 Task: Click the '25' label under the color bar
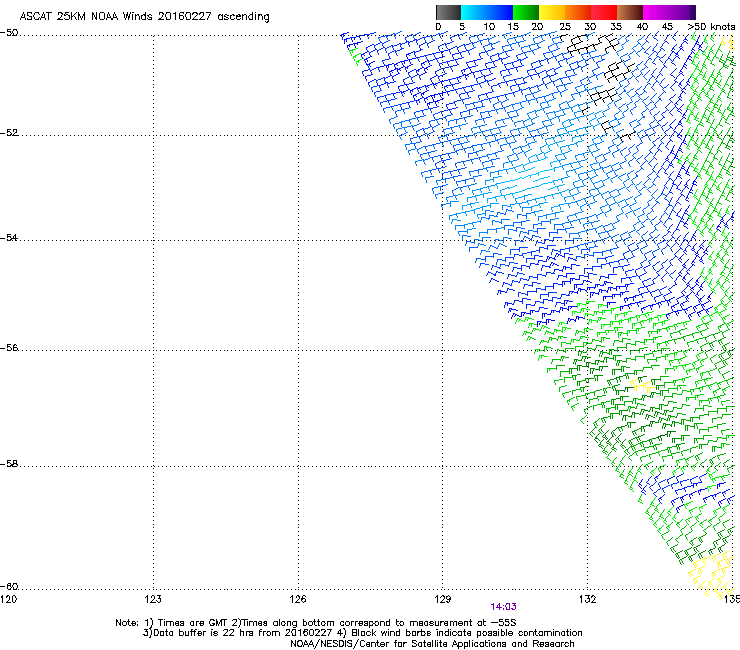565,27
